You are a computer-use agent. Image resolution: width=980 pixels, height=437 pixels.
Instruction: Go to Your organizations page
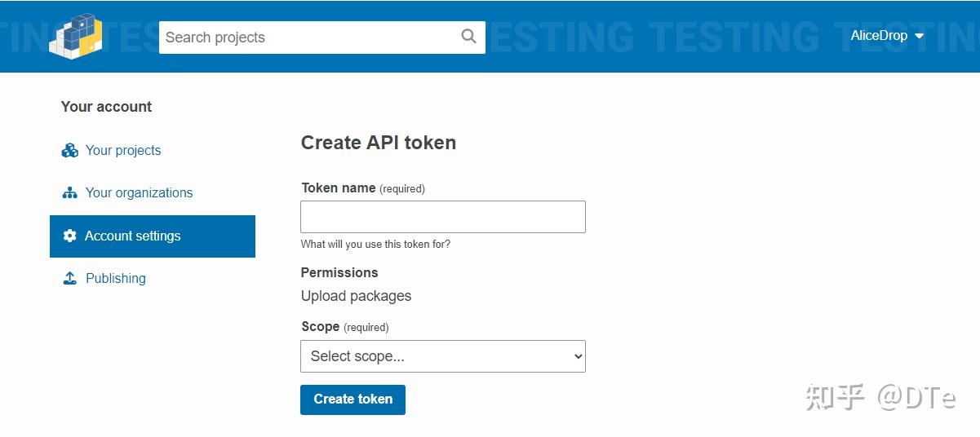[x=139, y=193]
